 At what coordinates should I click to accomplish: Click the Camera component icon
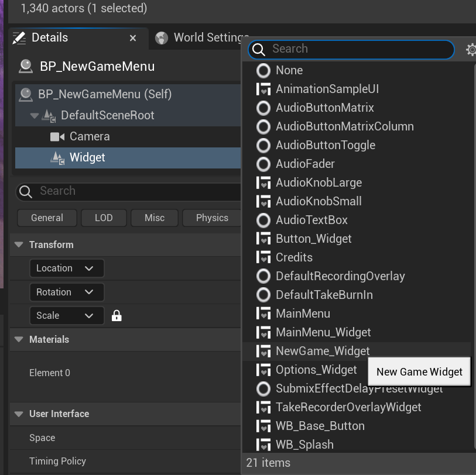tap(57, 136)
